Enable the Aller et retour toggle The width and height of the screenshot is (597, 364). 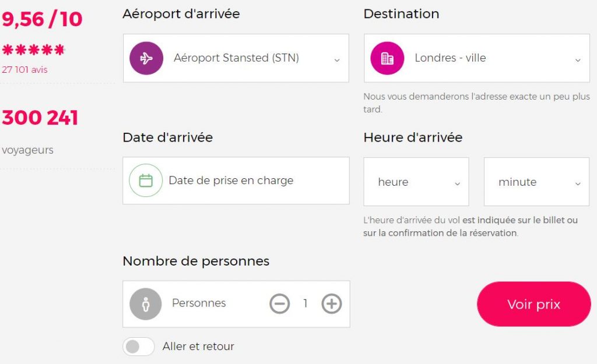click(x=138, y=346)
